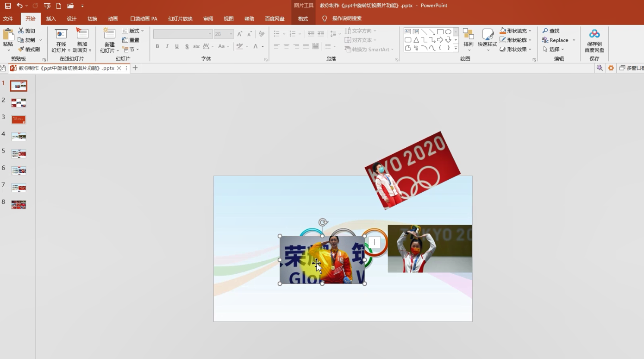Click the Tell Me search field (操作说明搜索)

pos(347,19)
